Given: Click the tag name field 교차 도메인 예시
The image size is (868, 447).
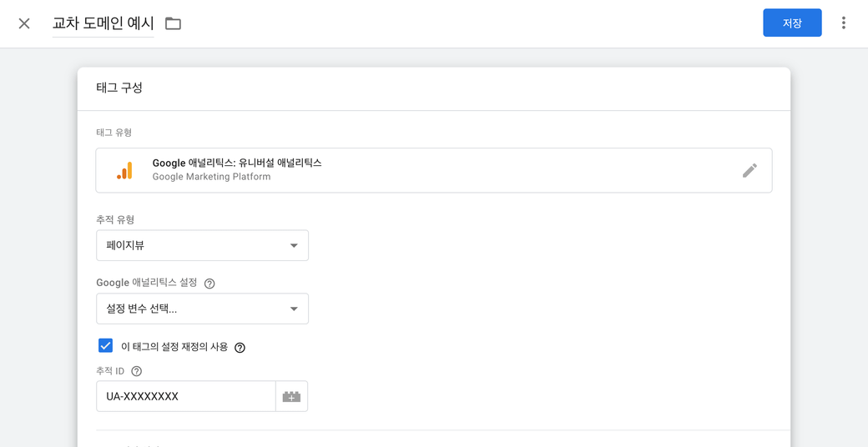Looking at the screenshot, I should click(103, 23).
